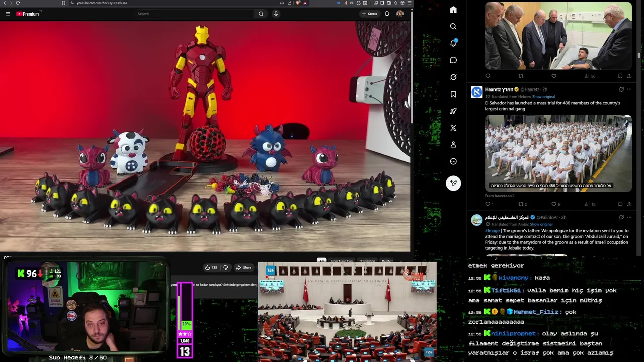Open YouTube account avatar menu

pyautogui.click(x=400, y=14)
